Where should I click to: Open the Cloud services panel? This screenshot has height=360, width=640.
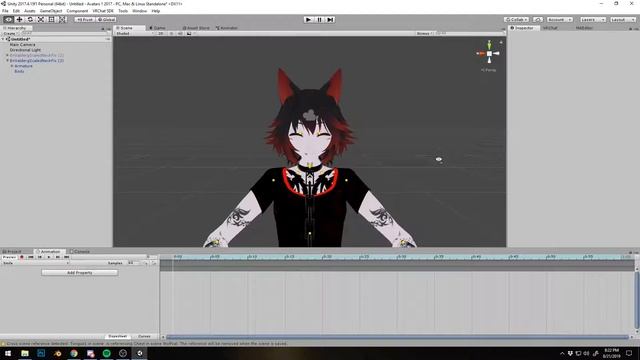538,19
